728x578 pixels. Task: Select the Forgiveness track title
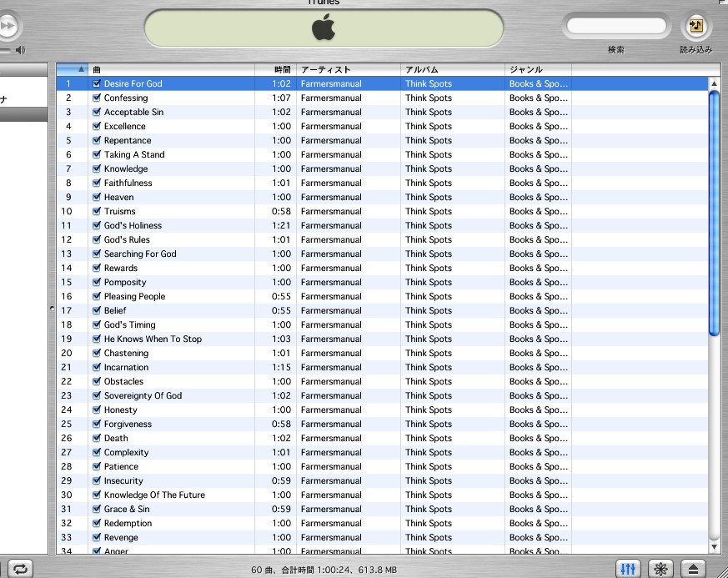[128, 424]
